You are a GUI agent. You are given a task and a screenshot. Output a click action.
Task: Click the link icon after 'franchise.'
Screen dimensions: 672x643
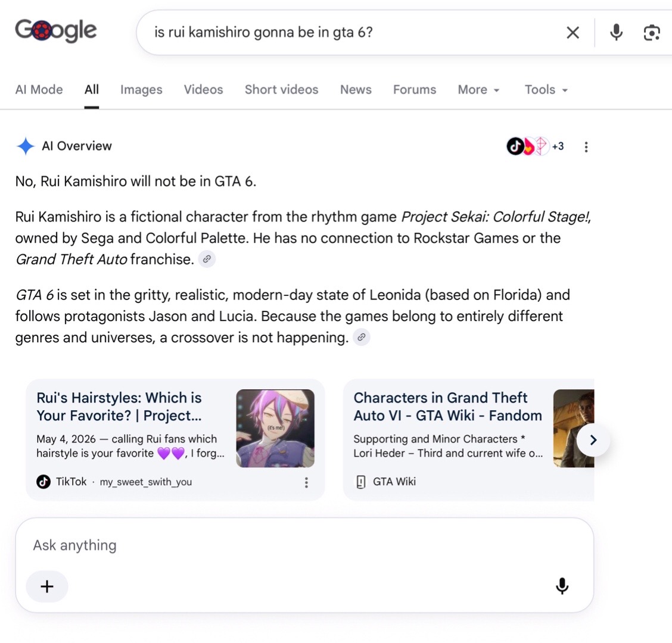(207, 259)
